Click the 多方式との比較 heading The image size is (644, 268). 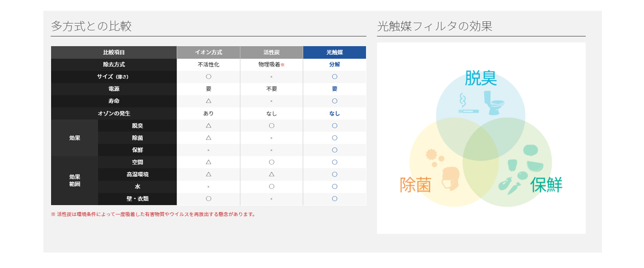coord(91,26)
